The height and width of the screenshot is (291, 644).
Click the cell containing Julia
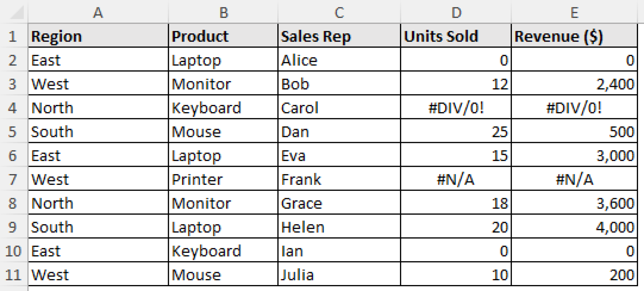[x=340, y=275]
